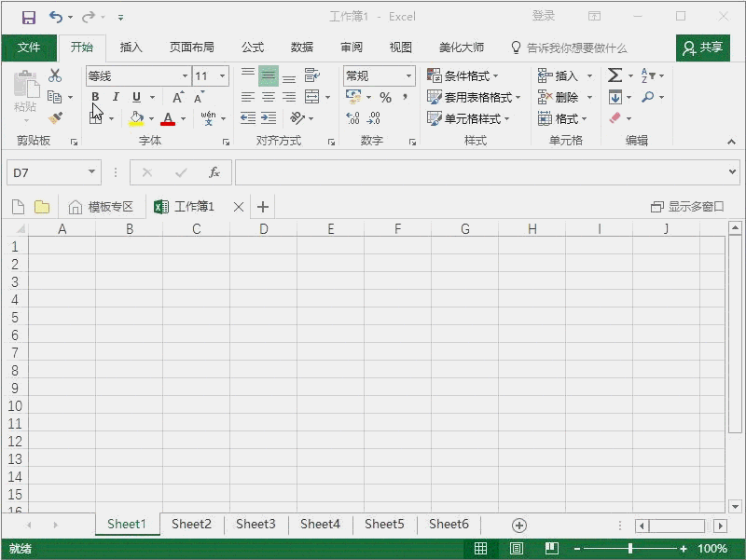
Task: Toggle center text horizontally
Action: coord(269,97)
